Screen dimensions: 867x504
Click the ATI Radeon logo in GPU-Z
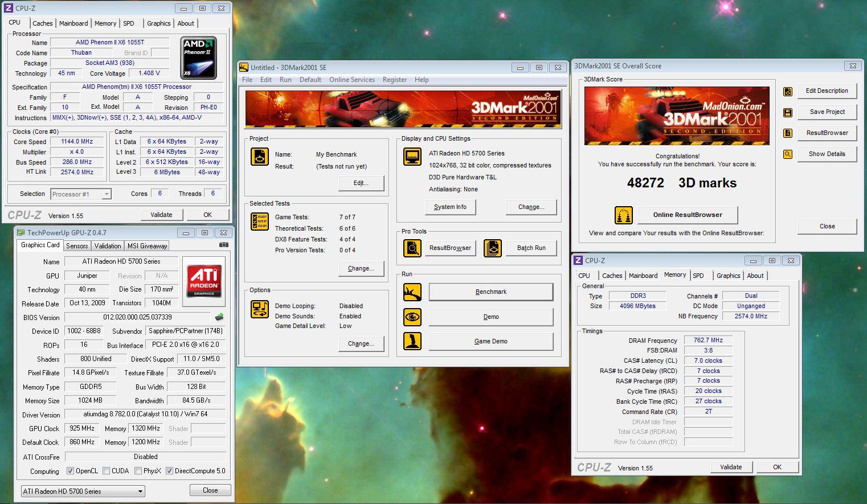pyautogui.click(x=204, y=280)
